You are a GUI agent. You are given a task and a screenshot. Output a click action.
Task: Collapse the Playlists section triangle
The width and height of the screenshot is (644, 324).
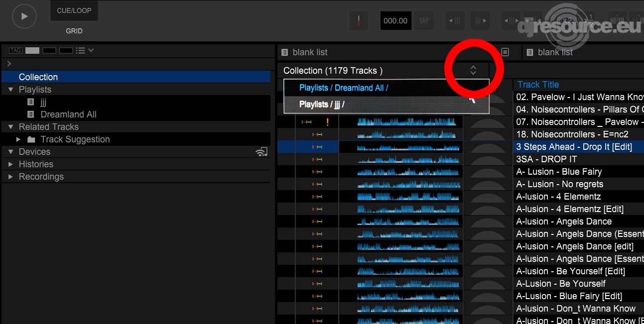[x=10, y=90]
